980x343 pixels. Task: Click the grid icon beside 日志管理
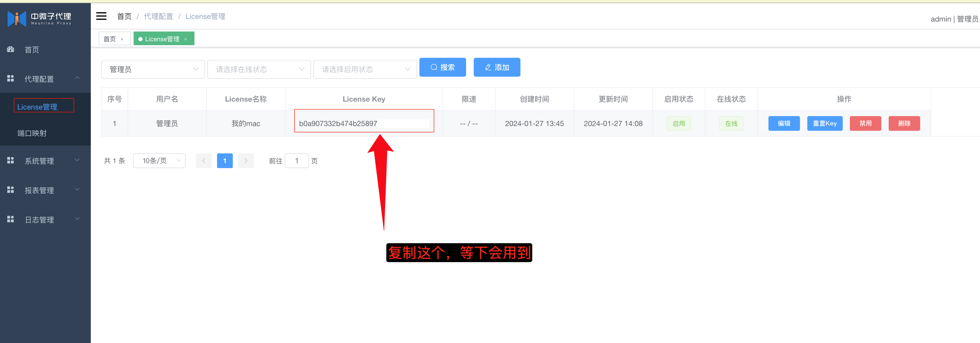[x=11, y=219]
